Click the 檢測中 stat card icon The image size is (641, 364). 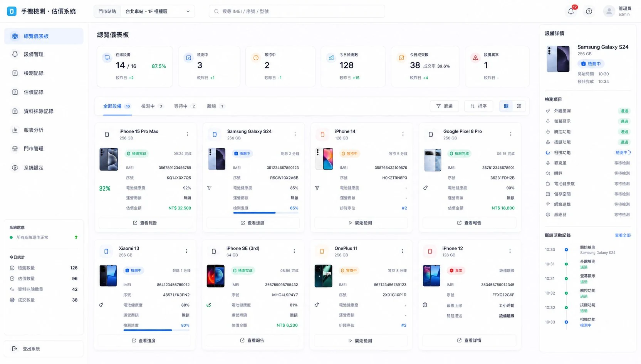pos(188,58)
